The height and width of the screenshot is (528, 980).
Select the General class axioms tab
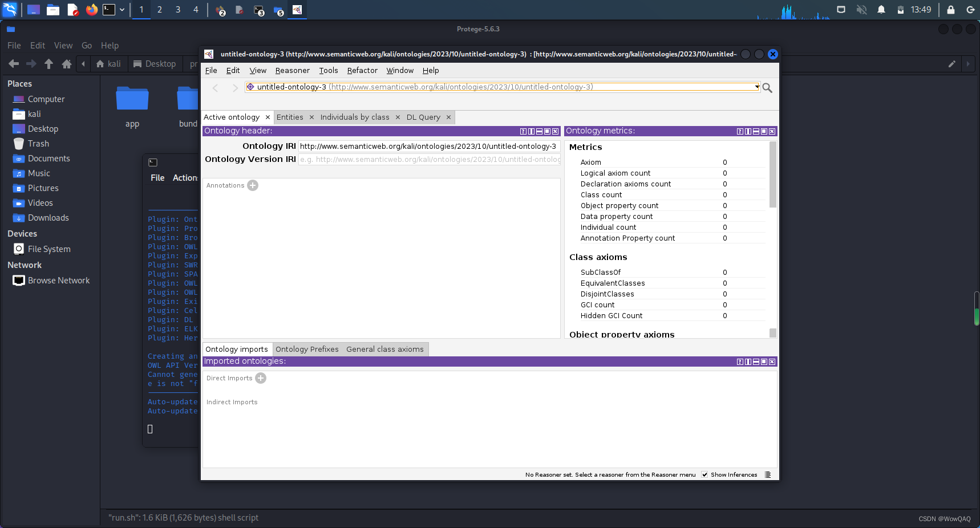(x=385, y=350)
